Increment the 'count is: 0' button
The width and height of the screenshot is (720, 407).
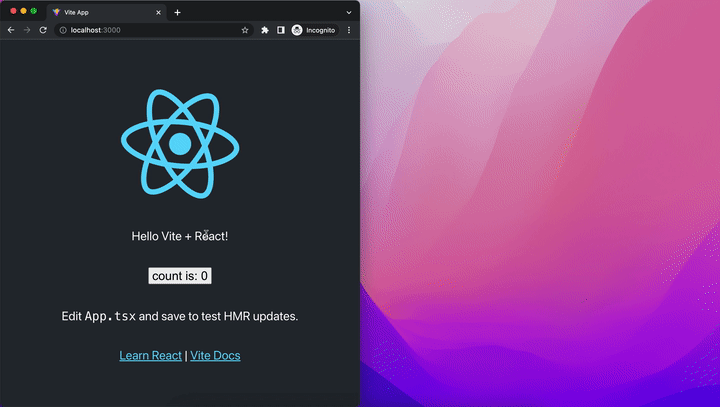(x=180, y=276)
